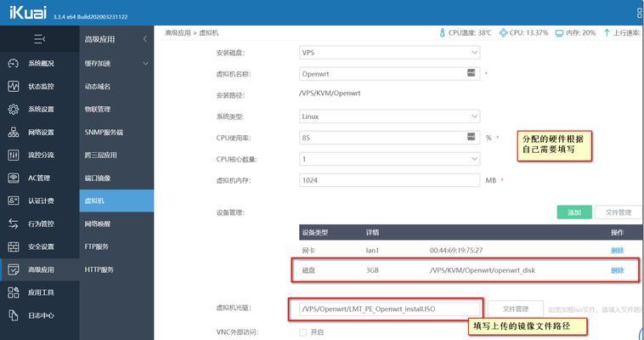Click the CPU使用率 input field
644x340 pixels.
389,138
